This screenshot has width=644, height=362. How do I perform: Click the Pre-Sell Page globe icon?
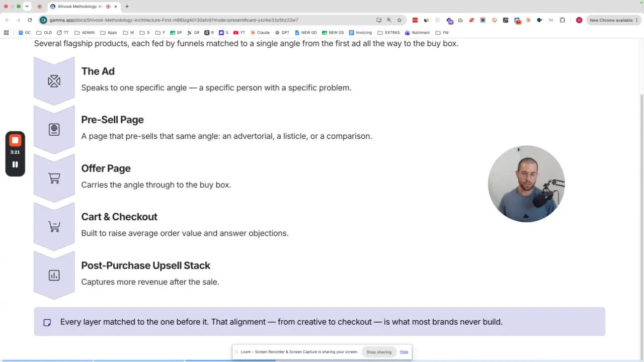point(54,129)
